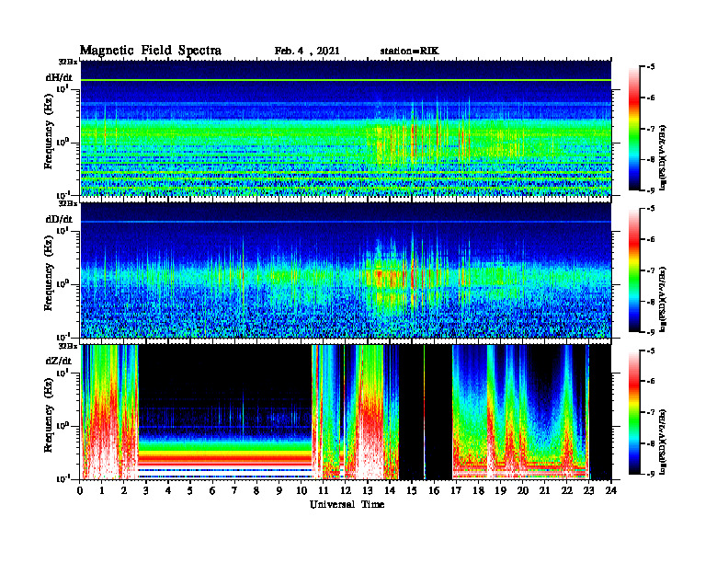Click hour "20" on the time axis
The width and height of the screenshot is (728, 563).
coord(522,490)
